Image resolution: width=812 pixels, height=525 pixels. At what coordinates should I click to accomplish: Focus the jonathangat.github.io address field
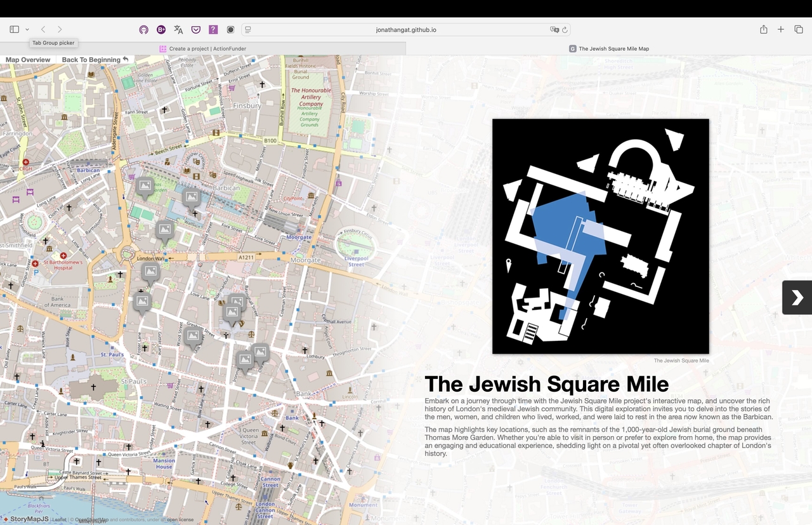(406, 30)
